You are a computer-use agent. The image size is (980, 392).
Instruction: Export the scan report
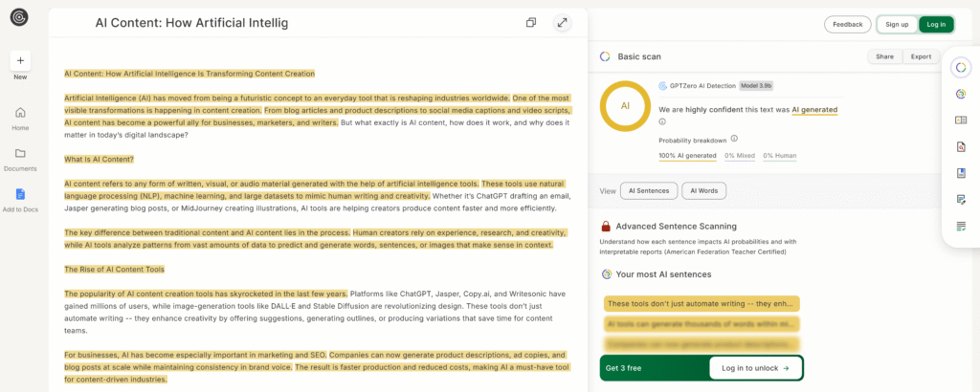tap(921, 56)
